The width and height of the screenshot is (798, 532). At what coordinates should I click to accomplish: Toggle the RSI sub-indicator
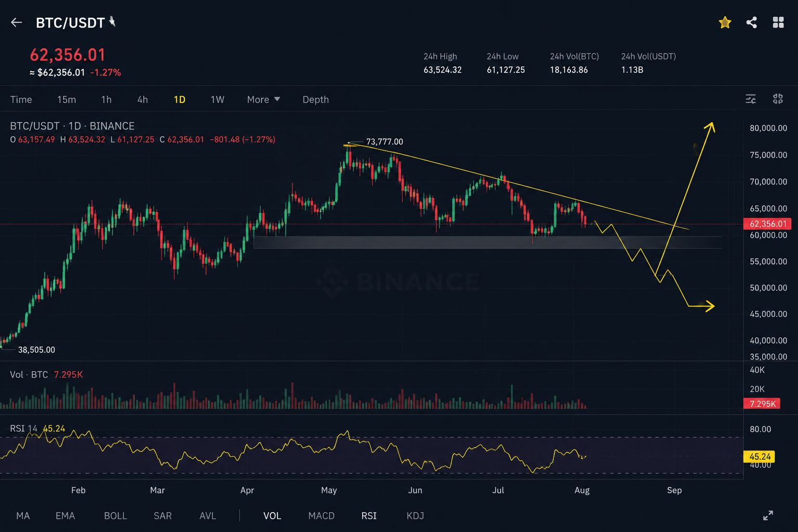coord(369,516)
